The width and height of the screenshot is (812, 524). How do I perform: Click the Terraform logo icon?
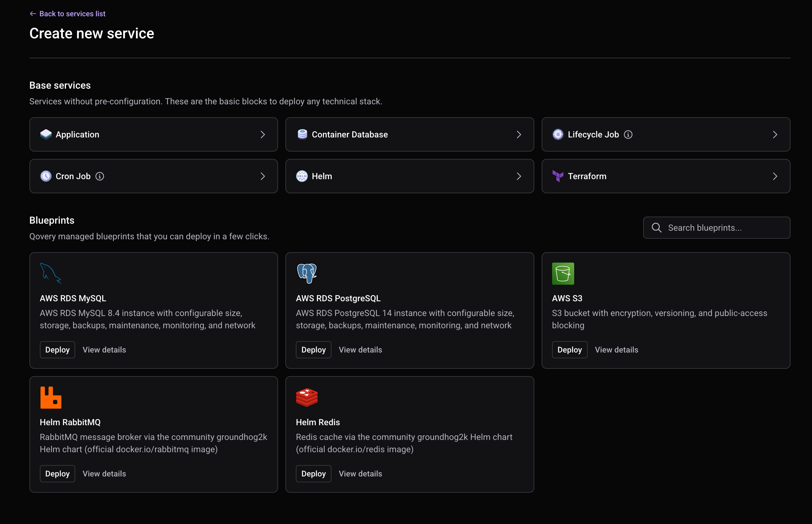click(x=558, y=176)
